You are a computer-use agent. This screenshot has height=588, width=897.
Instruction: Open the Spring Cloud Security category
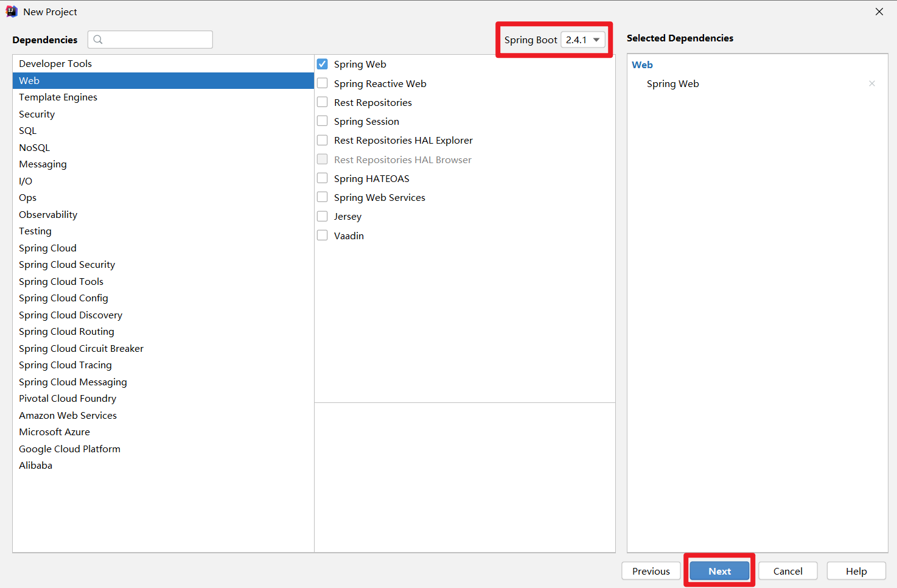click(x=163, y=265)
